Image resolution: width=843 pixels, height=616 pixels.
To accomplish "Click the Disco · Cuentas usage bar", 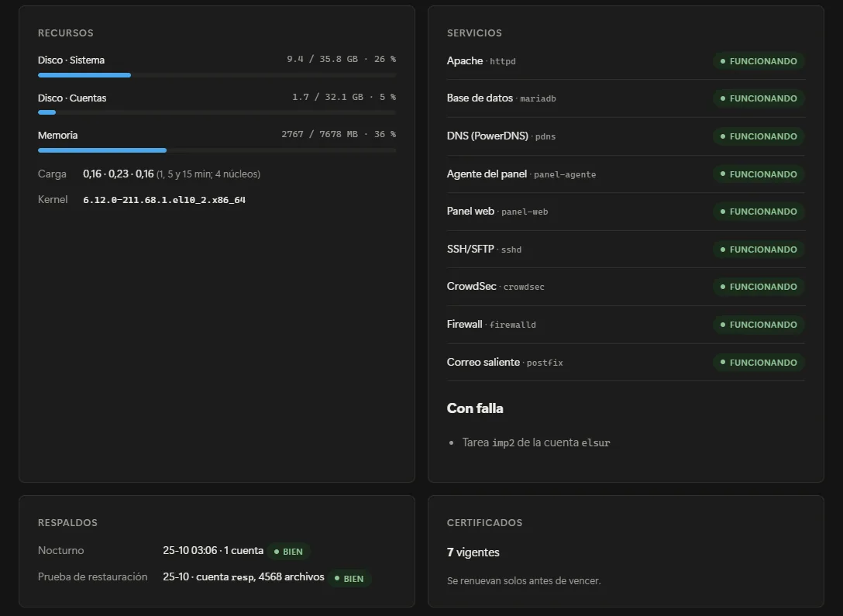I will (x=217, y=112).
